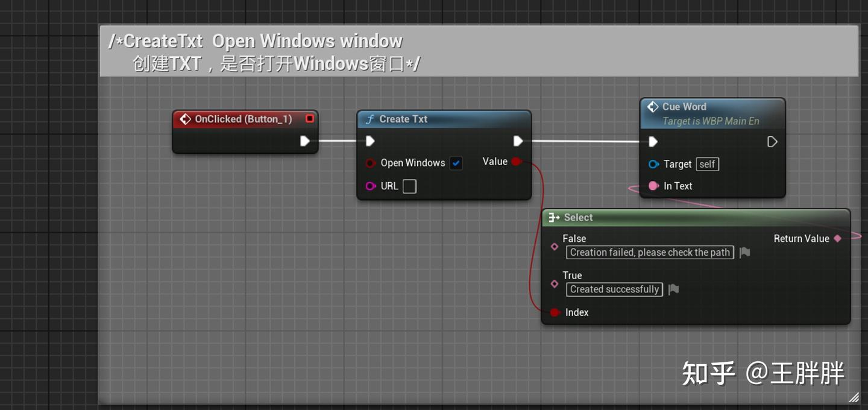Select the Select node title bar
Screen dimensions: 868x410
click(x=696, y=218)
